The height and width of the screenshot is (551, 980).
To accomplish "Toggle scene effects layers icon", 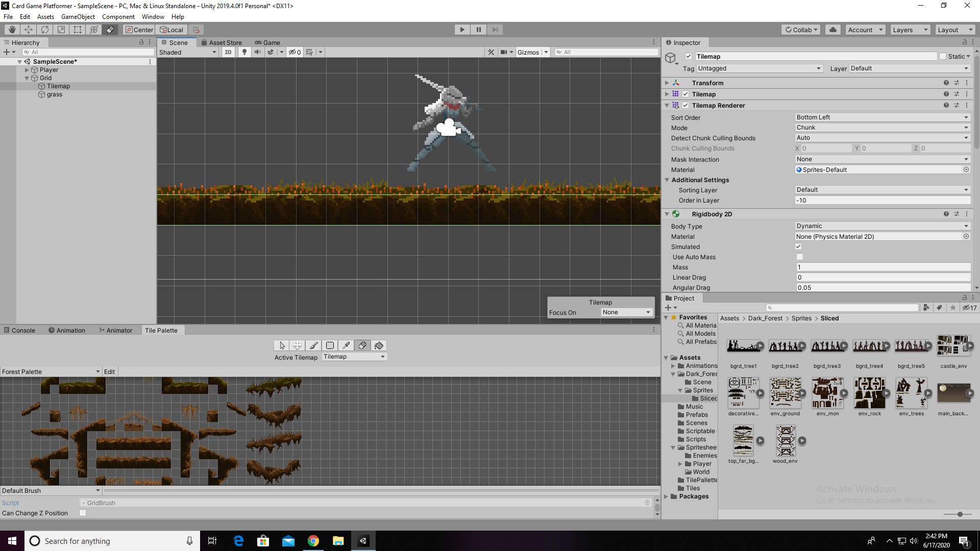I will [x=271, y=52].
